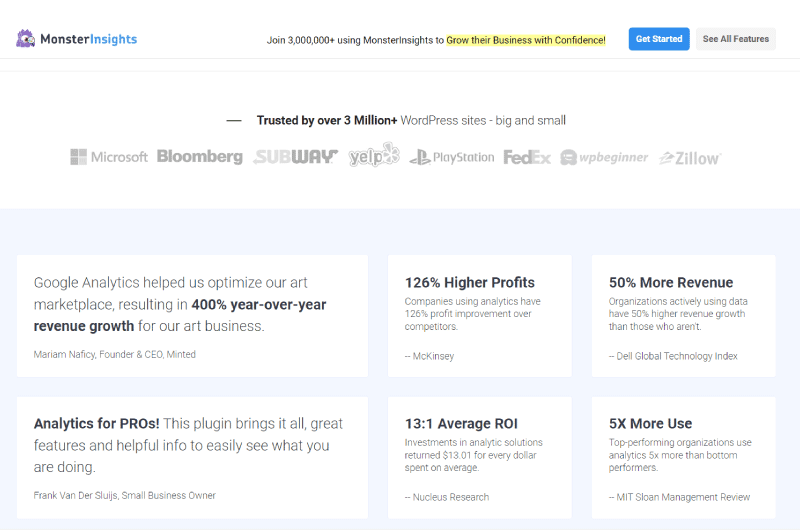800x530 pixels.
Task: Click the PlayStation logo
Action: click(452, 157)
